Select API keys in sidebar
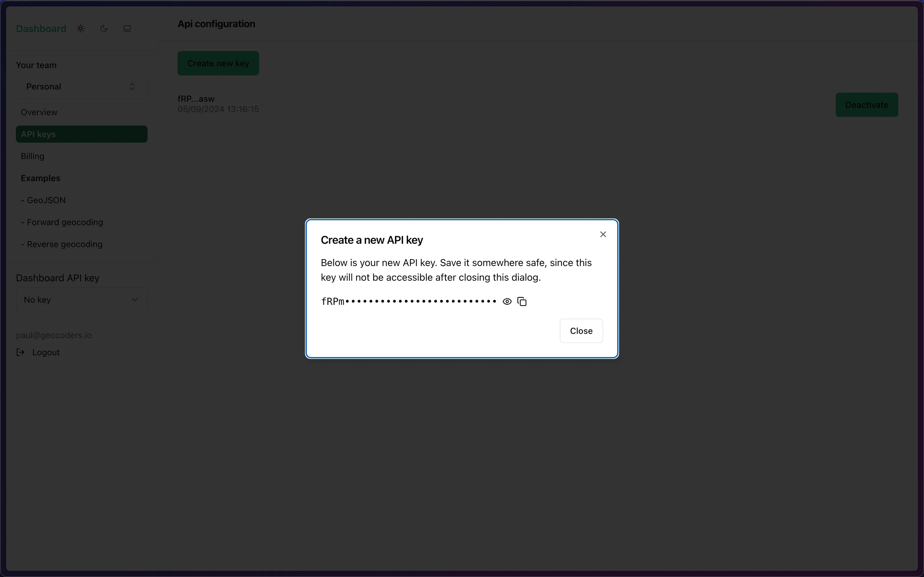Image resolution: width=924 pixels, height=577 pixels. coord(82,134)
